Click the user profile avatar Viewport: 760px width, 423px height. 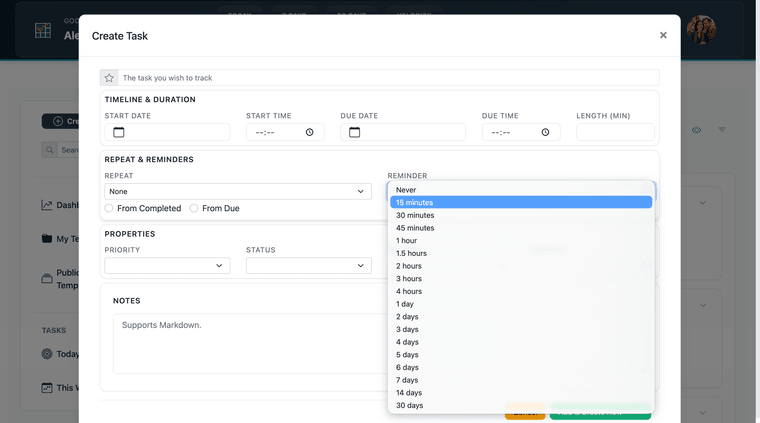[x=701, y=30]
